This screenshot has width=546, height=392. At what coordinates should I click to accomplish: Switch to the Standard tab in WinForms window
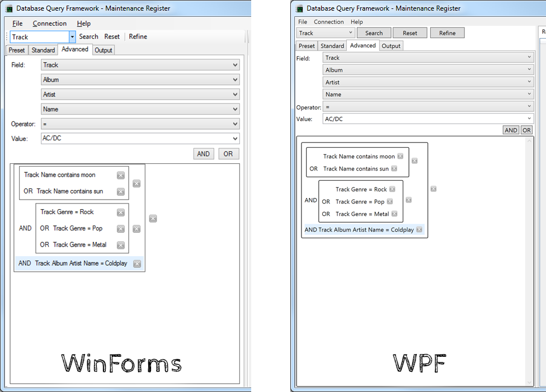pyautogui.click(x=43, y=50)
